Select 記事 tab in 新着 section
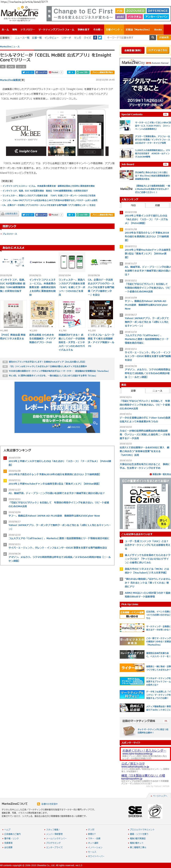 (133, 391)
